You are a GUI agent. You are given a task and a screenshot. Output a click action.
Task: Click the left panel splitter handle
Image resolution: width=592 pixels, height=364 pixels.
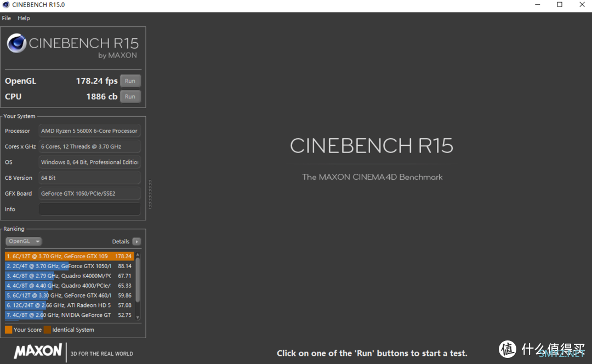click(150, 195)
